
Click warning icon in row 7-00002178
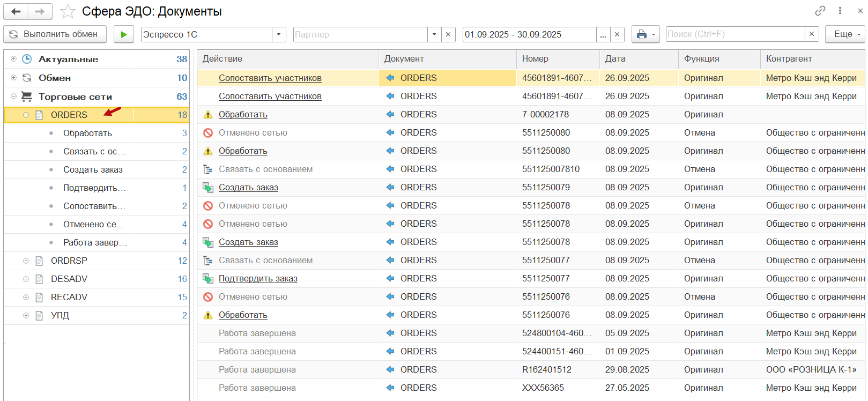(x=208, y=115)
